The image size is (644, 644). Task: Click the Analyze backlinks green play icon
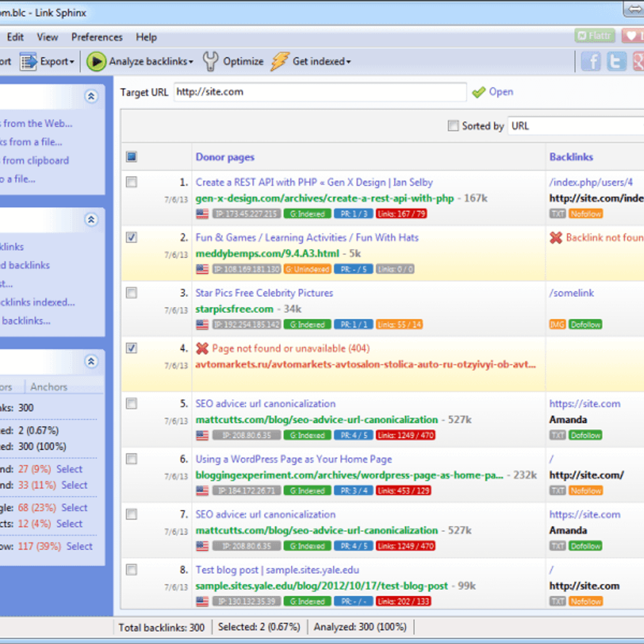tap(97, 61)
